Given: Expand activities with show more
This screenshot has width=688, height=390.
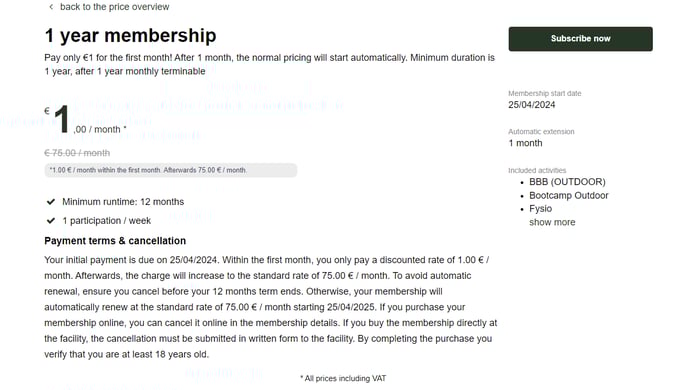Looking at the screenshot, I should pos(552,222).
